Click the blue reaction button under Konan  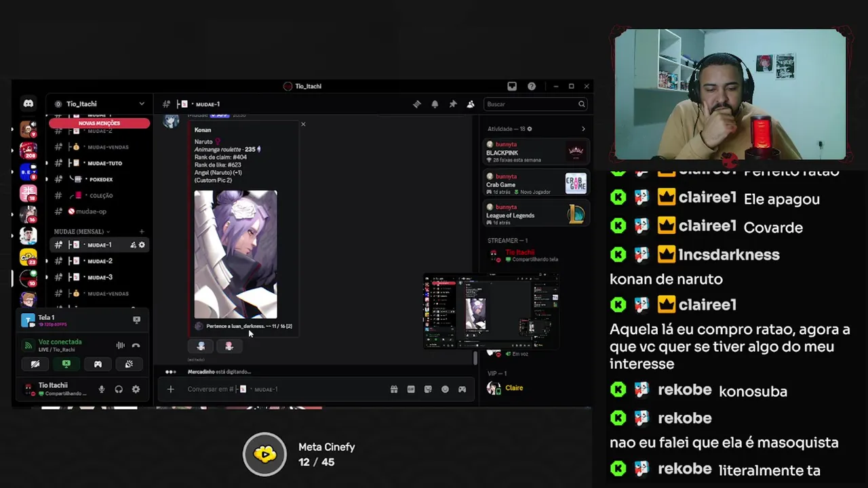201,346
